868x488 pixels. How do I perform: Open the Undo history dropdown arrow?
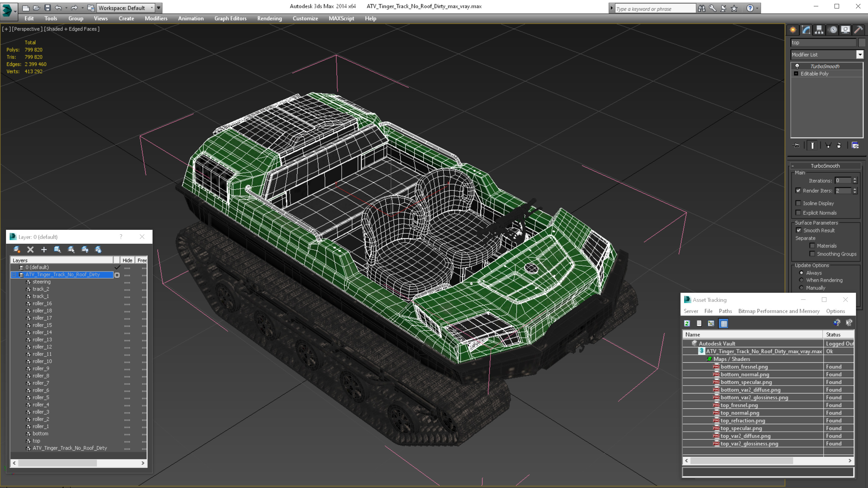pyautogui.click(x=66, y=8)
